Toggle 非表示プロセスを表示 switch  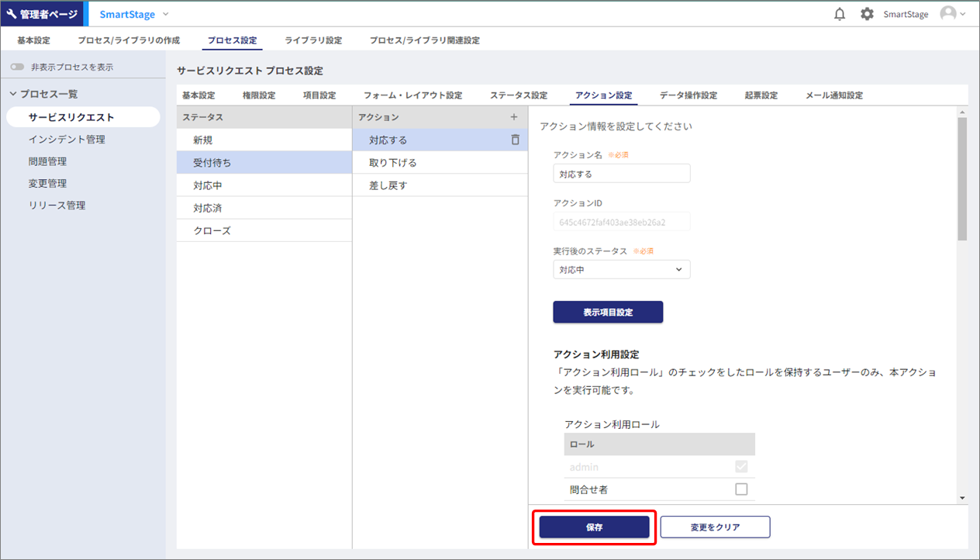17,67
